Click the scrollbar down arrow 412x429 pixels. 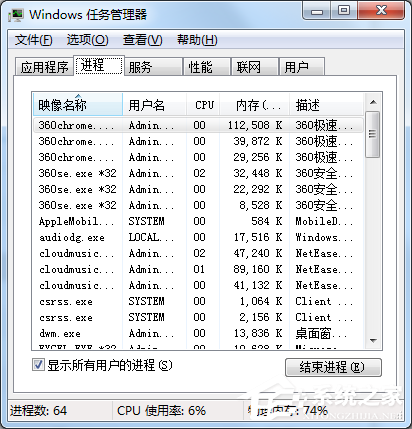pos(373,341)
